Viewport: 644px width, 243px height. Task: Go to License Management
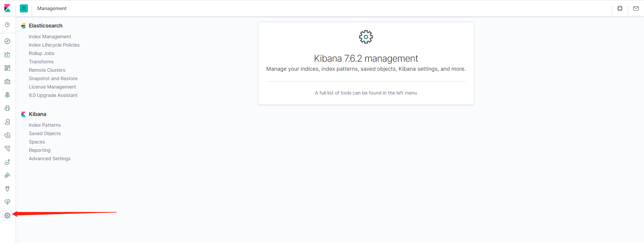click(x=52, y=87)
